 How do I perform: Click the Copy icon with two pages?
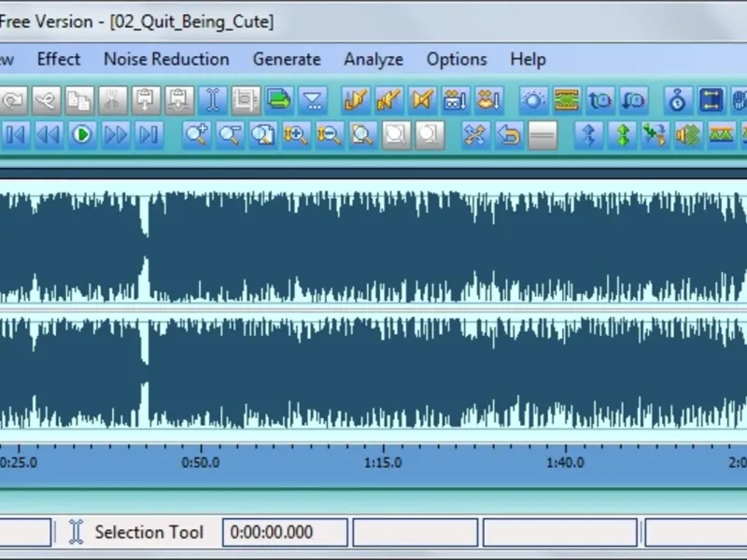pos(79,101)
